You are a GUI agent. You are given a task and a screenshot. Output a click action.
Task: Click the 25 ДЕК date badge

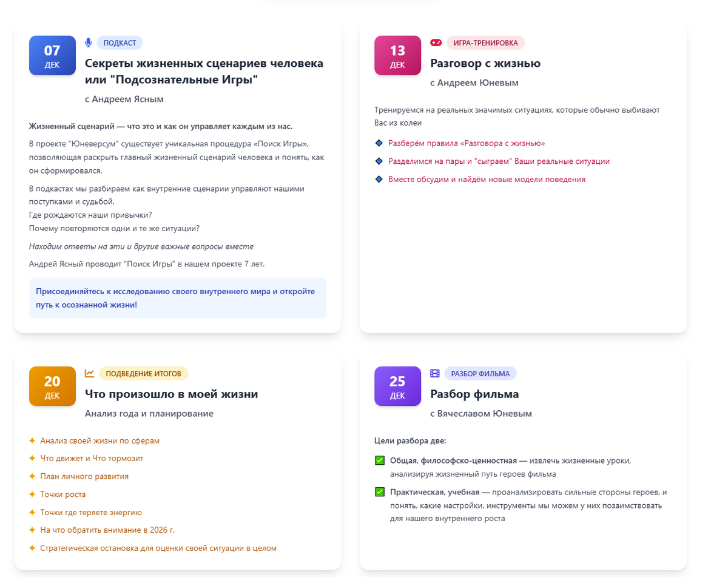click(x=397, y=386)
